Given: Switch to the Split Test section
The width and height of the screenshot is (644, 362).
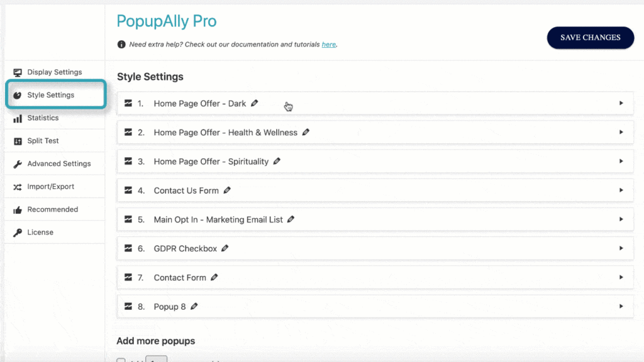Looking at the screenshot, I should click(43, 140).
